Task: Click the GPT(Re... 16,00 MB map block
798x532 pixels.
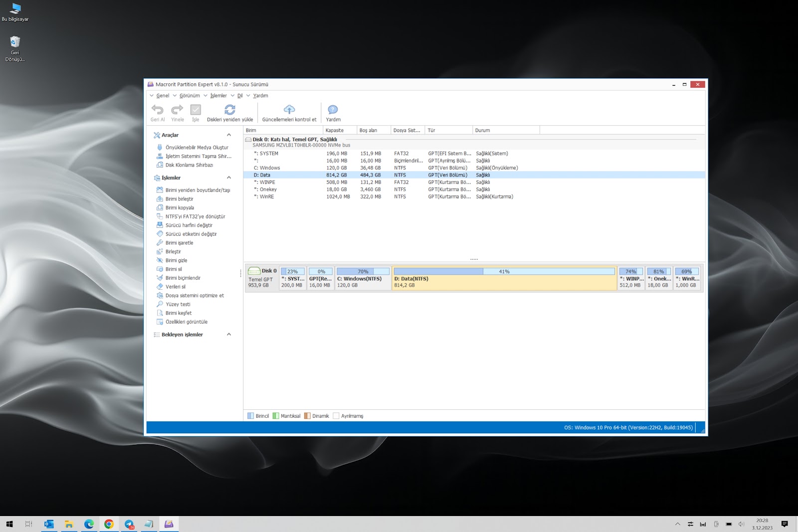Action: [321, 278]
